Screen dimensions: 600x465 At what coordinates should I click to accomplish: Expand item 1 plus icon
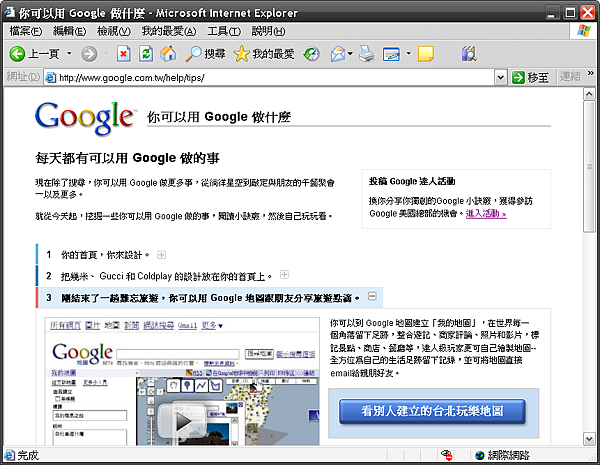pos(161,255)
